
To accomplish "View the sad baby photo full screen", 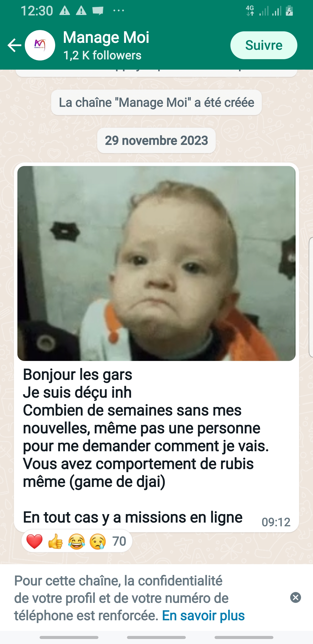I will [156, 263].
